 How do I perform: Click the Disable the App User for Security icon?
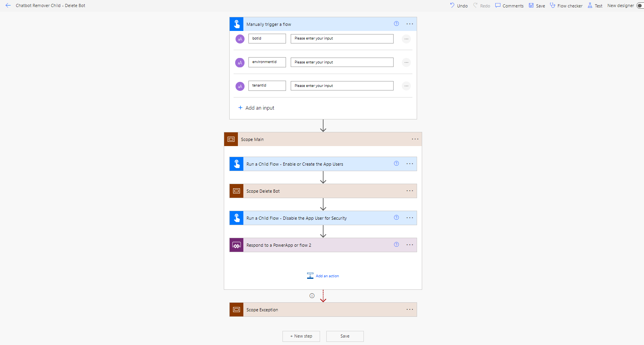[236, 218]
